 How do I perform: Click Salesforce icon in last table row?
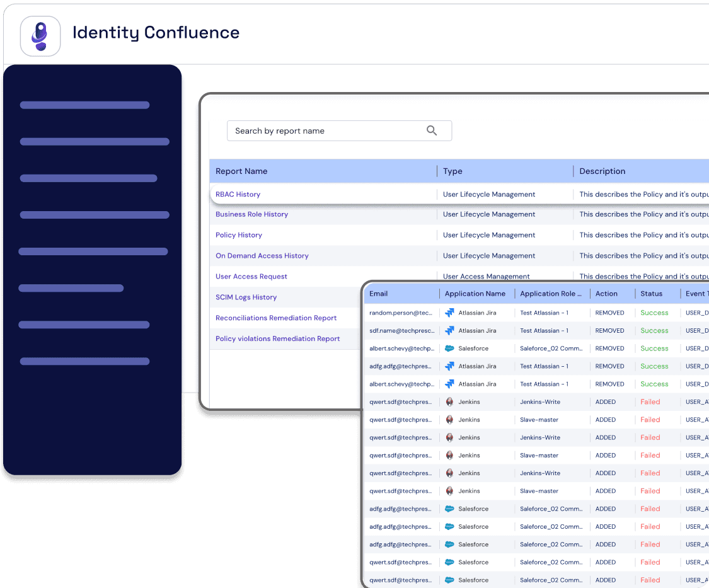click(x=449, y=580)
